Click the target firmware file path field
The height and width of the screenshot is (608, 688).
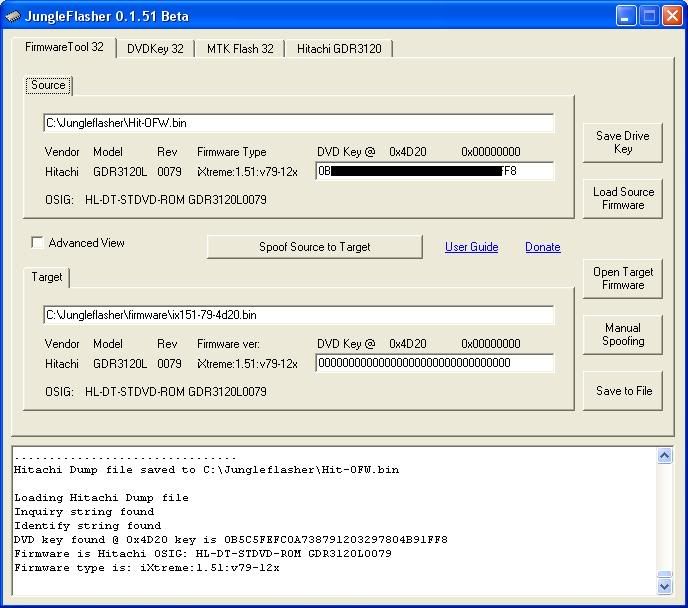pos(298,315)
